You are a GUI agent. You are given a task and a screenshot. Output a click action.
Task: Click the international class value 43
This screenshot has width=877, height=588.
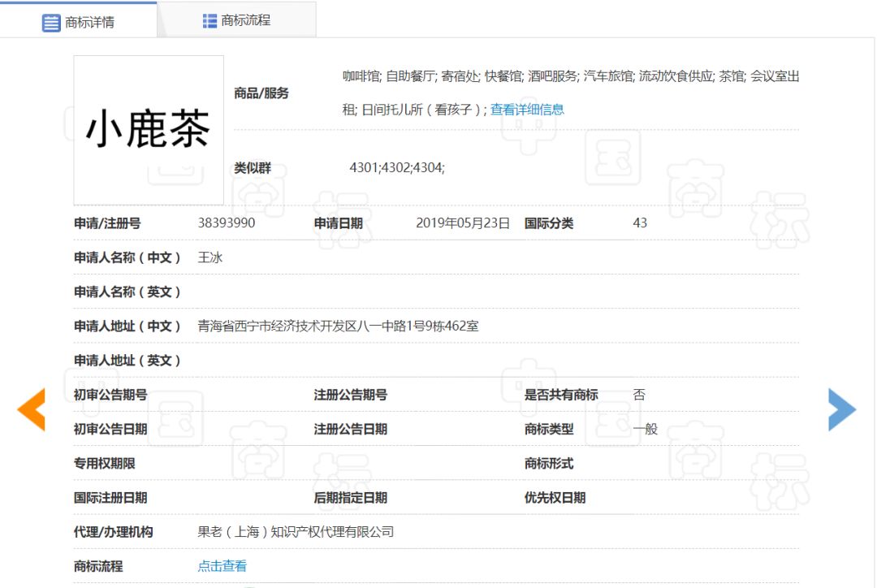click(640, 223)
